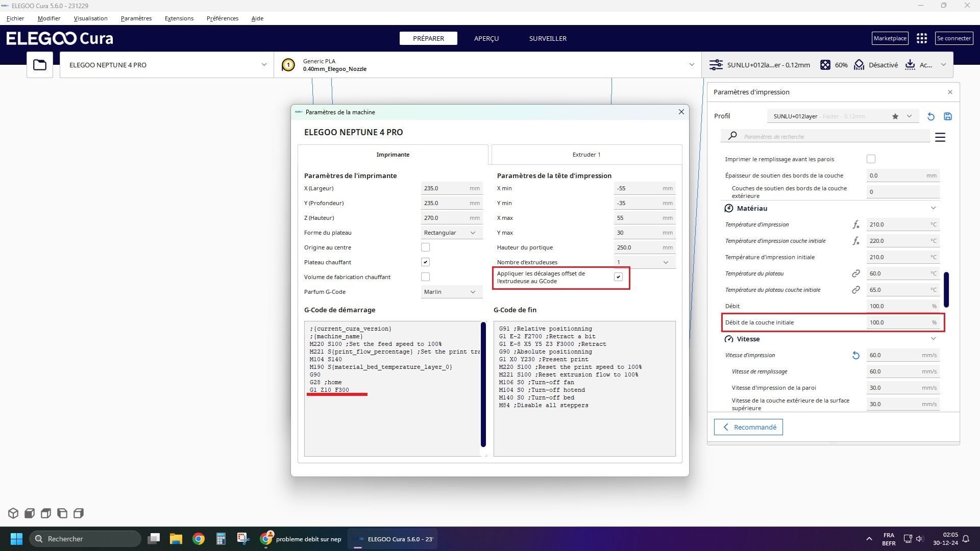The image size is (980, 551).
Task: Save the profile with the floppy disk icon
Action: 948,116
